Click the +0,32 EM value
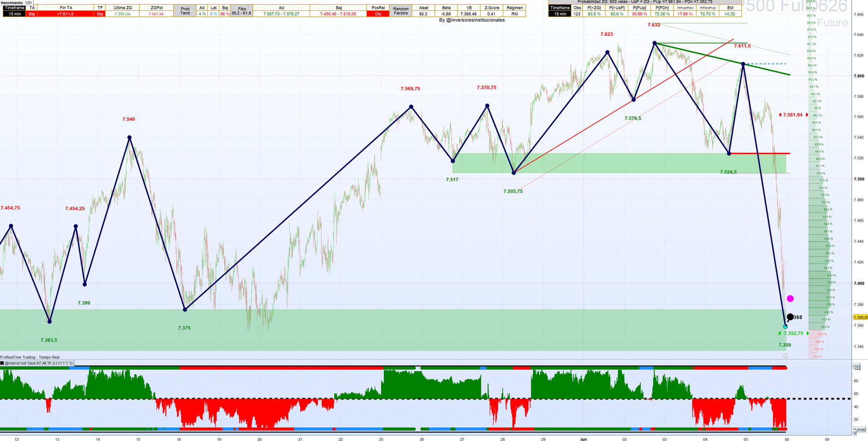 (x=730, y=14)
